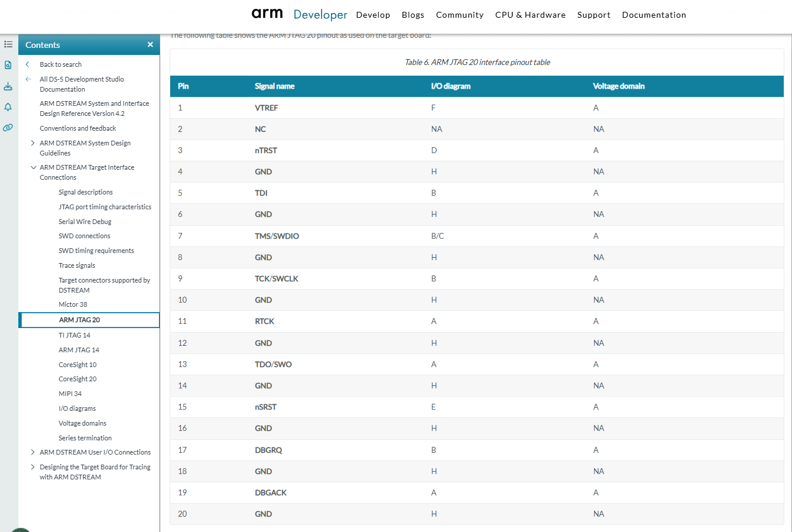
Task: Collapse ARM DSTREAM Target Interface Connections
Action: pyautogui.click(x=33, y=167)
